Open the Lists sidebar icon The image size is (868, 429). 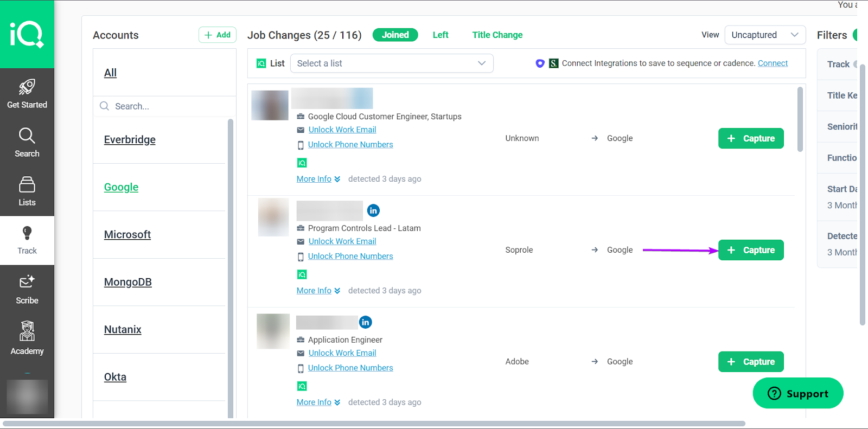coord(27,184)
